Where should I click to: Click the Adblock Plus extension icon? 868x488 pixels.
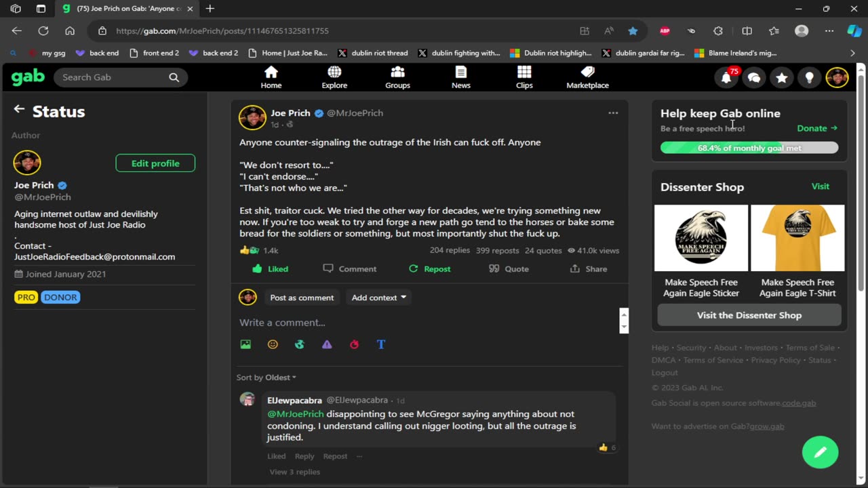pyautogui.click(x=665, y=30)
